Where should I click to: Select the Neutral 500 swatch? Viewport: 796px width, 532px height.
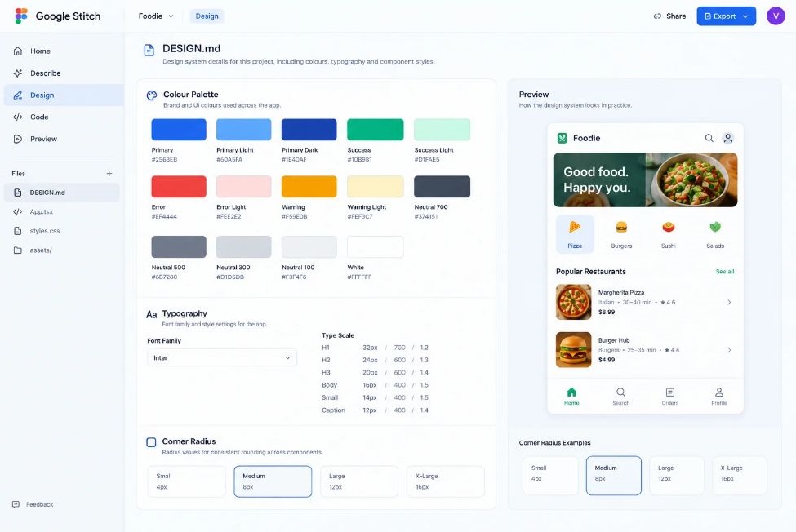coord(179,247)
